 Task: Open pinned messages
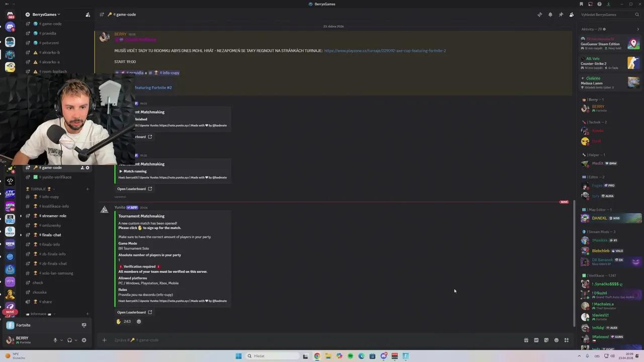pyautogui.click(x=561, y=15)
